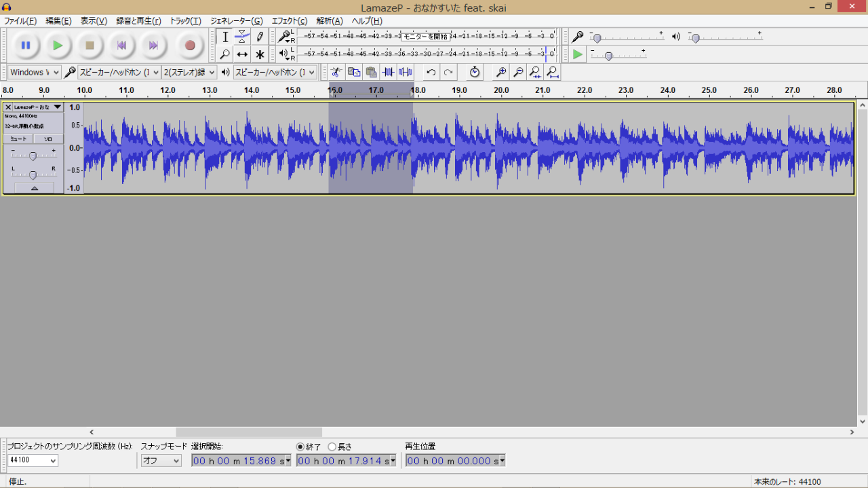
Task: Click the Cut scissors icon
Action: [336, 72]
